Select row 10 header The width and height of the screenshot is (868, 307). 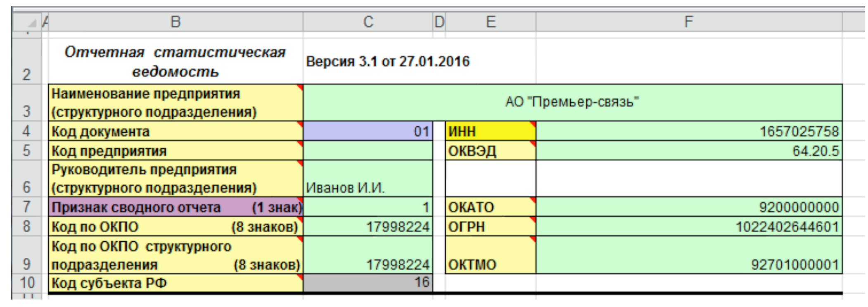point(26,283)
